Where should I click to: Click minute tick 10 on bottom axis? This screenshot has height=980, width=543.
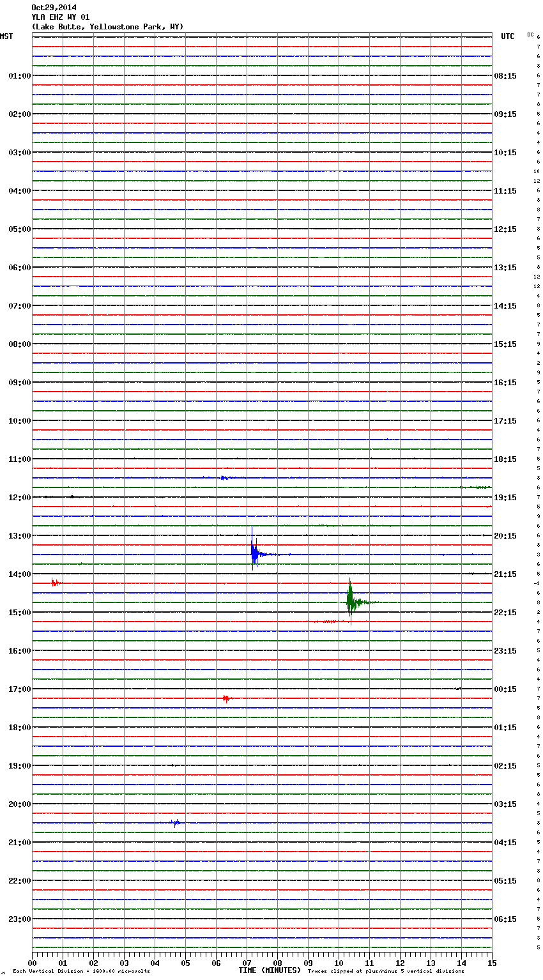(339, 963)
